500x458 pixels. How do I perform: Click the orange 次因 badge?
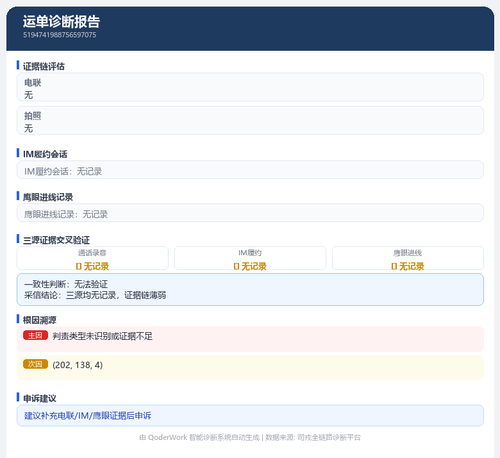point(35,364)
